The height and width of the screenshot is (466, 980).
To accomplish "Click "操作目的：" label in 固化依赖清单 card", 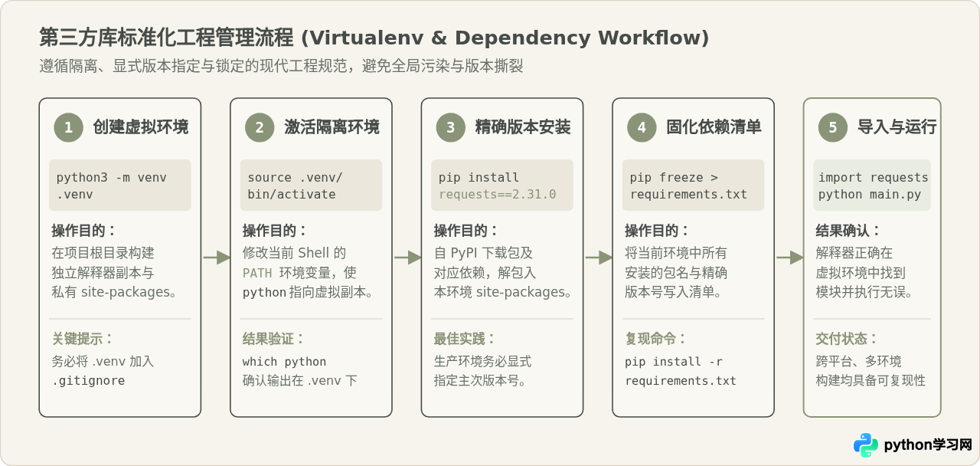I will 658,231.
